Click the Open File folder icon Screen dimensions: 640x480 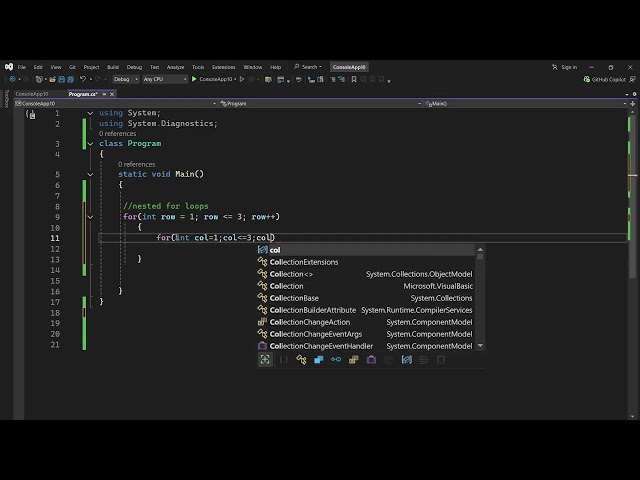[x=52, y=79]
